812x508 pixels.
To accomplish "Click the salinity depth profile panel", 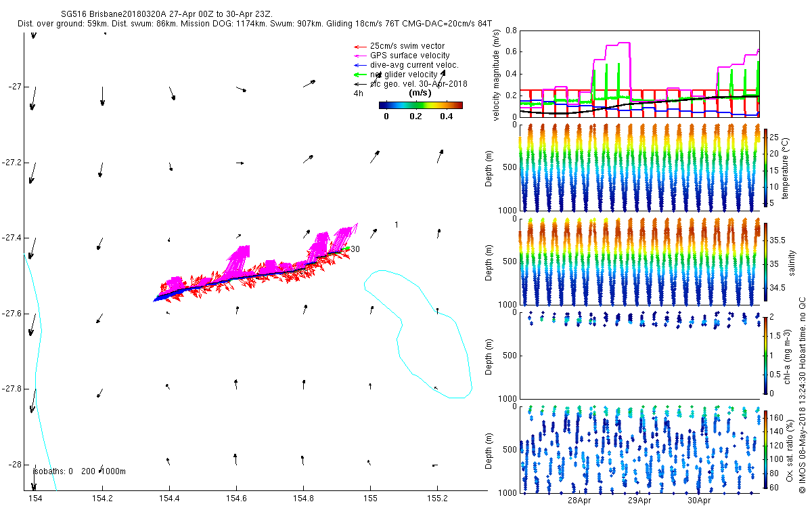I will (639, 261).
